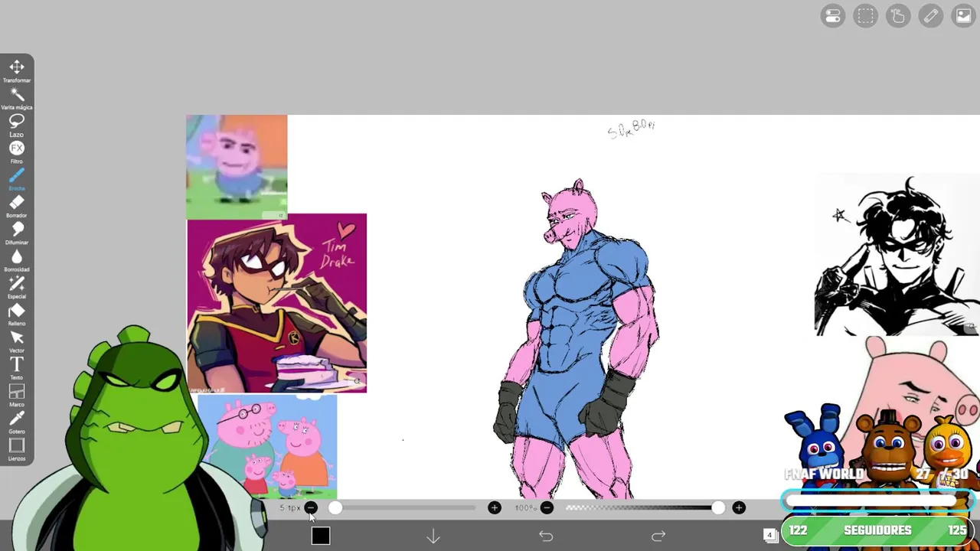Select the Difuminar smudge tool
The width and height of the screenshot is (980, 551).
(17, 232)
